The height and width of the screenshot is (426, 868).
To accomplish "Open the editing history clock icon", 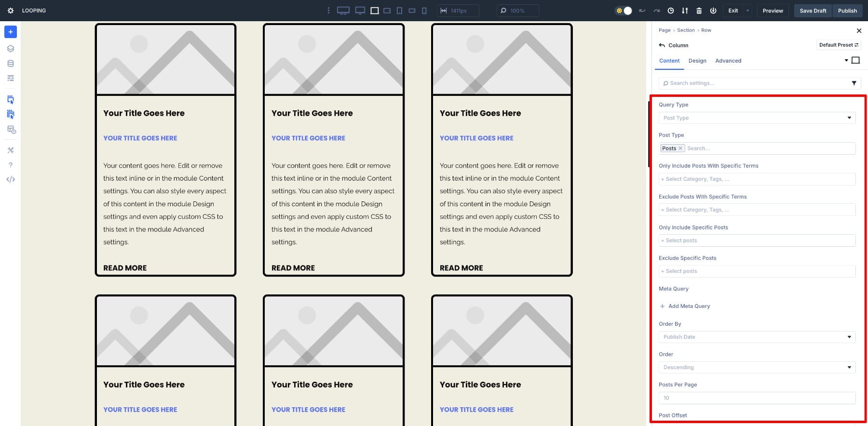I will [x=670, y=11].
